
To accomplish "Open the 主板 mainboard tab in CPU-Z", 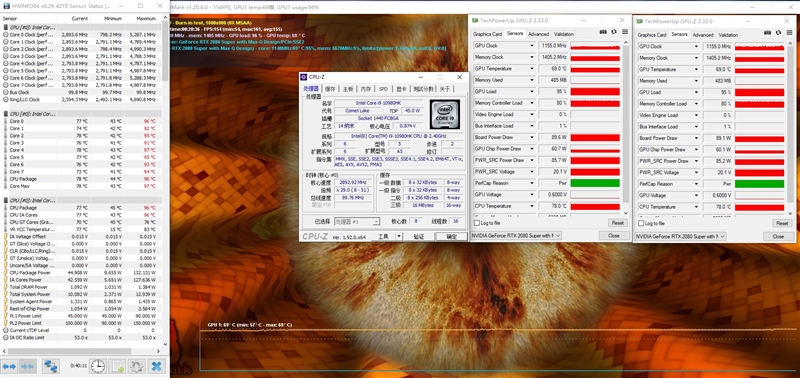I will pyautogui.click(x=348, y=89).
